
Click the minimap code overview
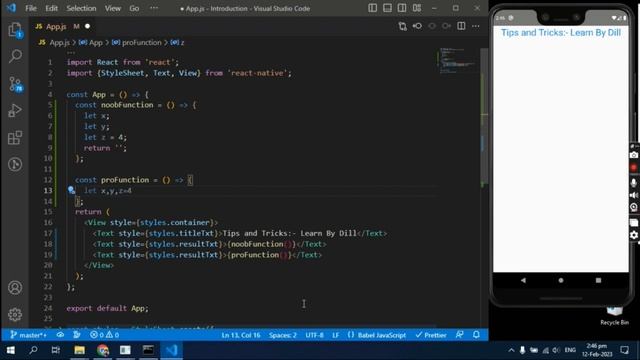click(457, 60)
